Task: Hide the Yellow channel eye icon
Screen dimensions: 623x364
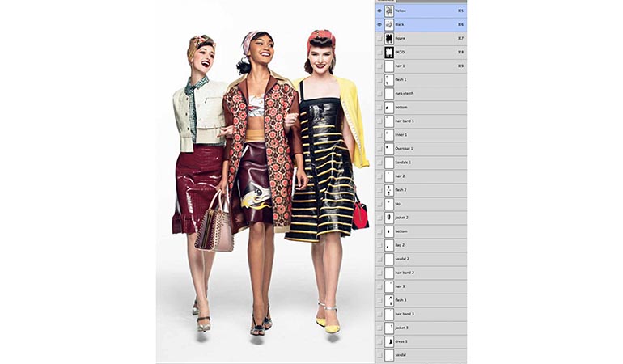Action: point(379,11)
